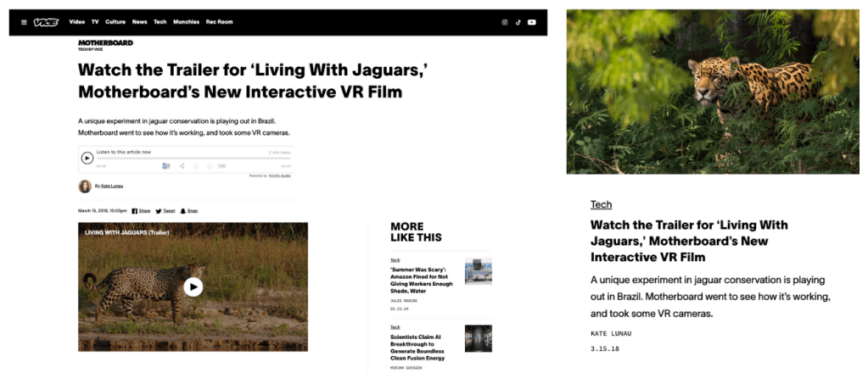
Task: Share article on Facebook
Action: click(x=141, y=211)
